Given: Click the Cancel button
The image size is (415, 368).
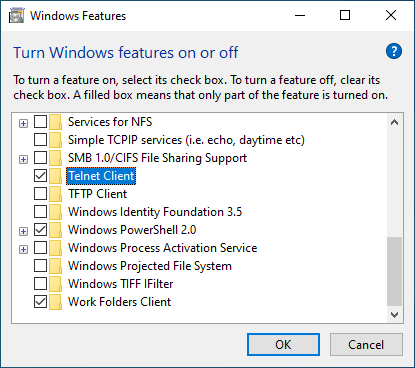Looking at the screenshot, I should coord(366,345).
